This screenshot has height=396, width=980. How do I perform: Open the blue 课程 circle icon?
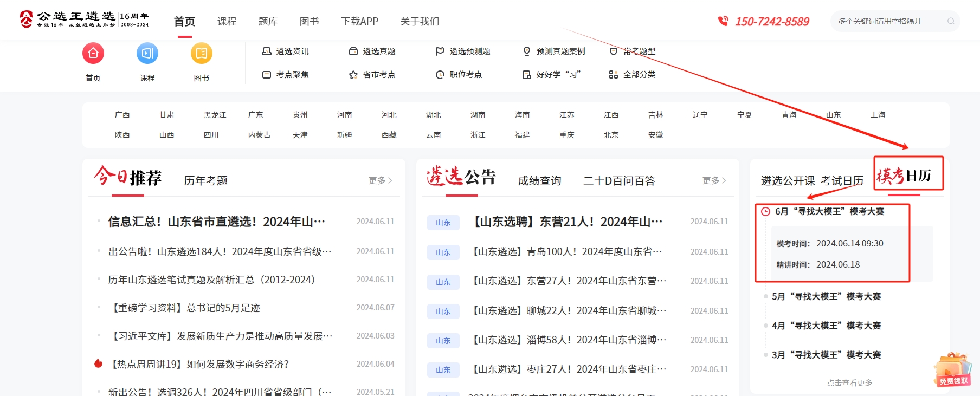147,53
